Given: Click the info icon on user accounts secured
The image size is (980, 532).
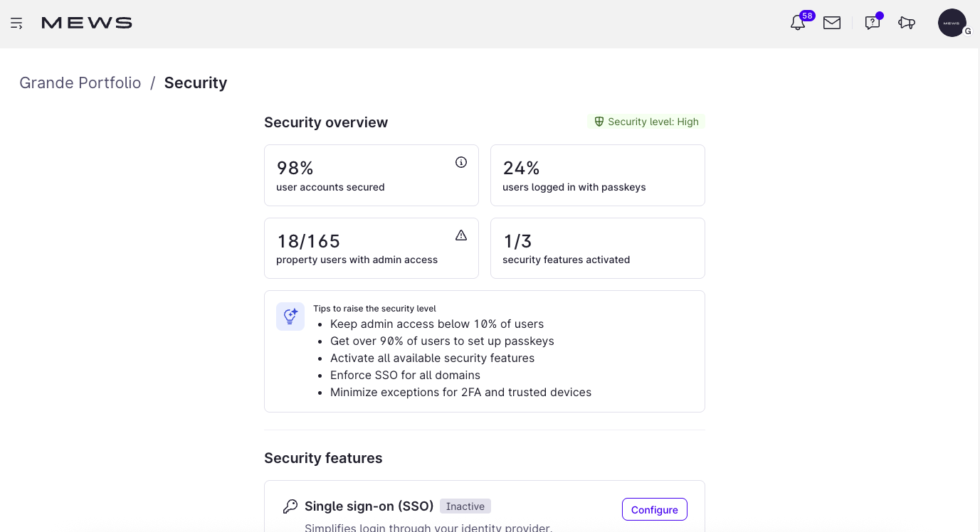Looking at the screenshot, I should 460,162.
